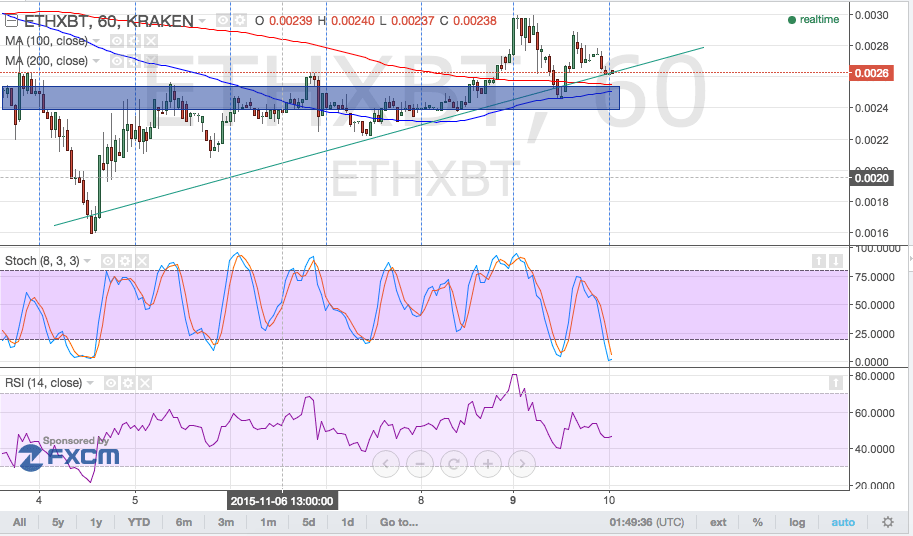
Task: Click the UTC clock in bottom bar
Action: (646, 522)
